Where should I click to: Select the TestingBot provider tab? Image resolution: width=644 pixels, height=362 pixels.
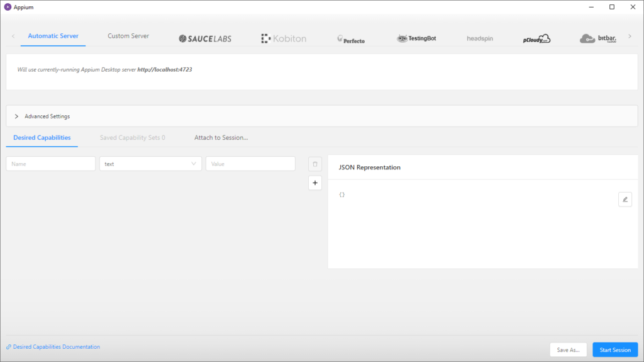point(416,38)
